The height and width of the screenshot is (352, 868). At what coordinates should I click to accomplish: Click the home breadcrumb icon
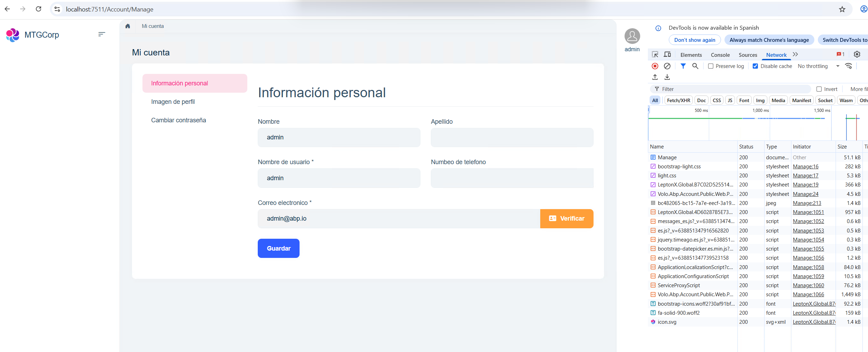[128, 26]
